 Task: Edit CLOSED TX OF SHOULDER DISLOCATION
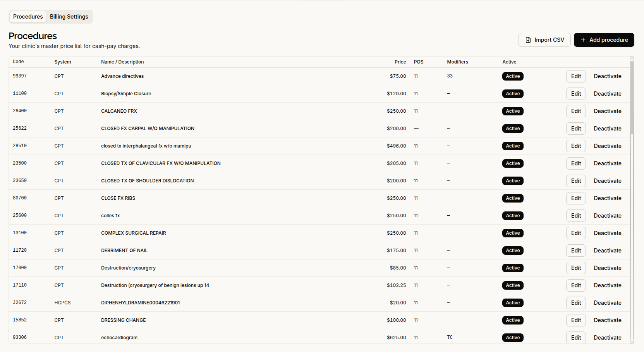point(576,181)
